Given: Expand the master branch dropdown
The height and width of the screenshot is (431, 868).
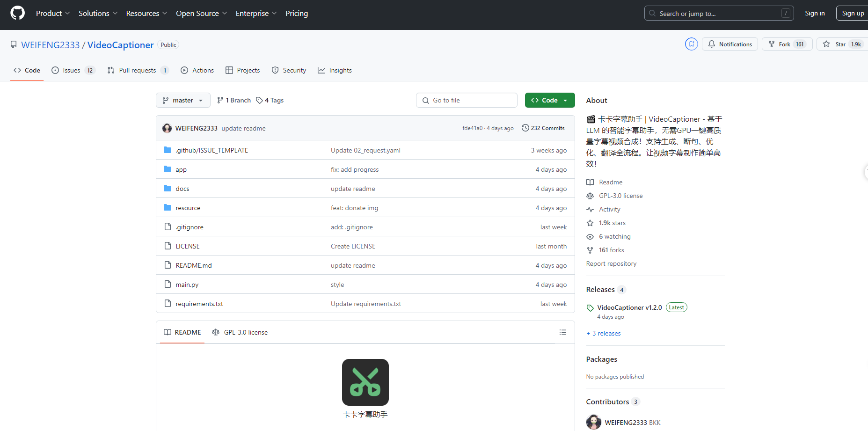Looking at the screenshot, I should click(x=183, y=100).
